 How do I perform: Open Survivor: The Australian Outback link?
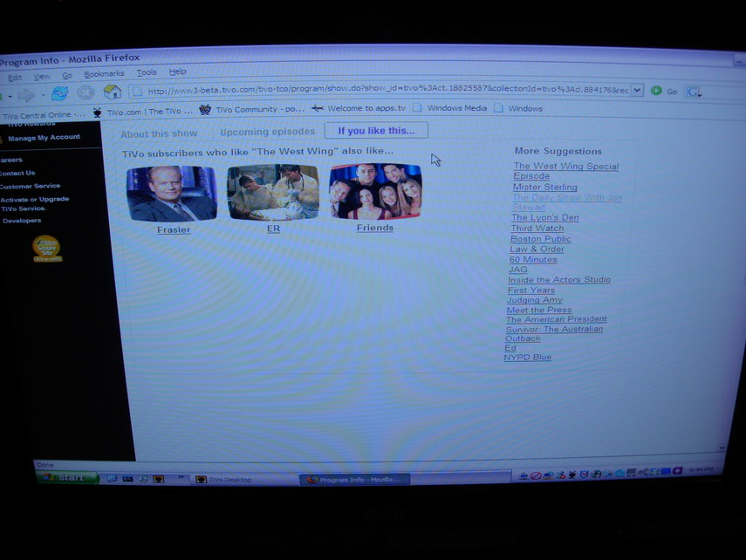[554, 333]
